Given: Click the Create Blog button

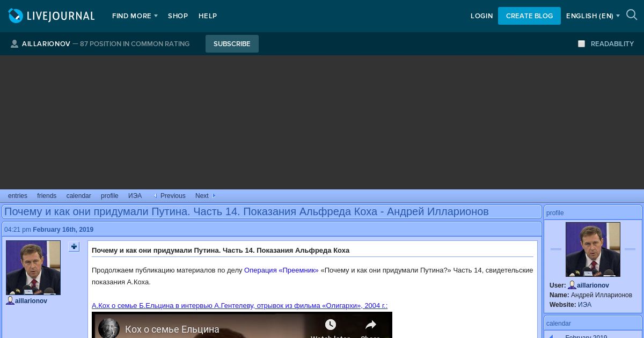Looking at the screenshot, I should point(529,16).
